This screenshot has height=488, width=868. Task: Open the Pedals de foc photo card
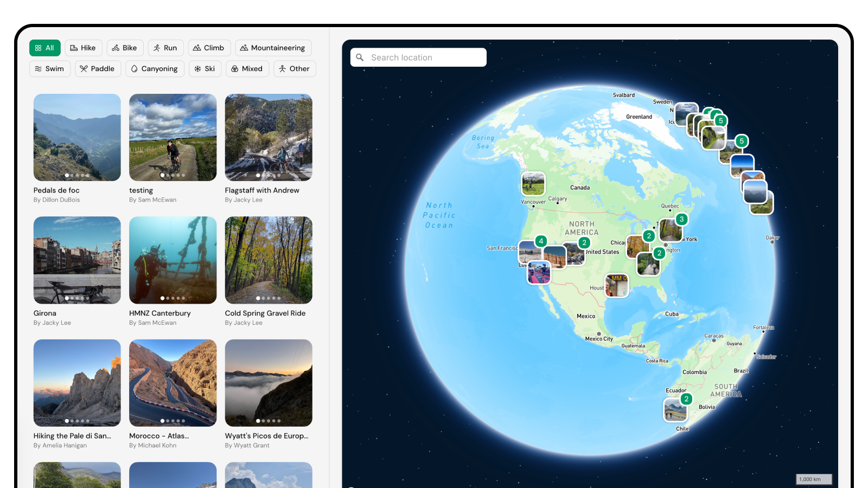pyautogui.click(x=77, y=137)
